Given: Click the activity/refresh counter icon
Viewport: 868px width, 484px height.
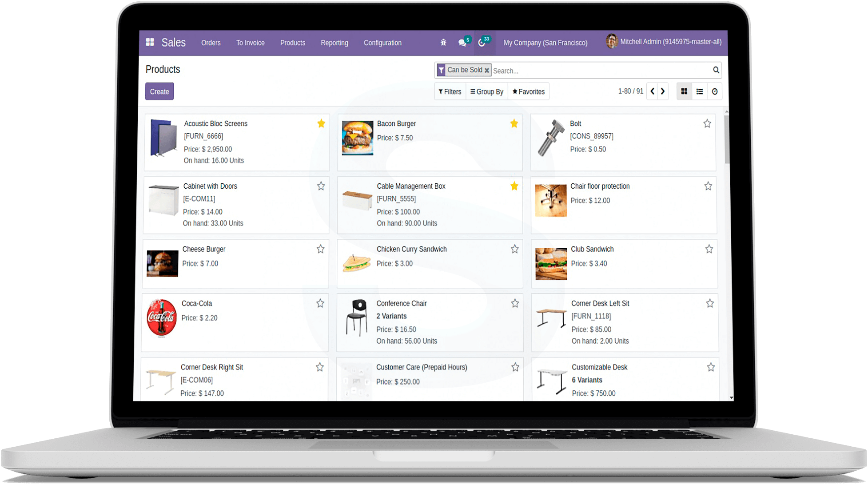Looking at the screenshot, I should [482, 42].
